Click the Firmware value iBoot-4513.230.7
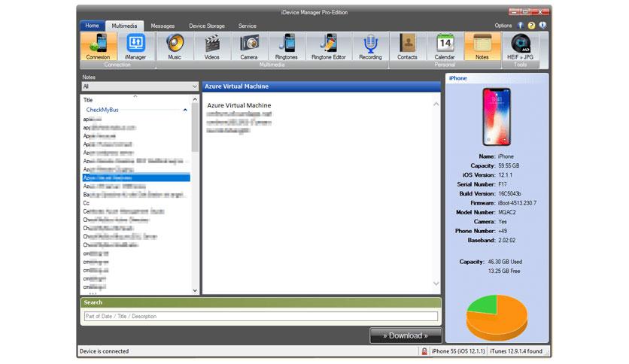Screen dimensions: 629x364 pyautogui.click(x=517, y=203)
